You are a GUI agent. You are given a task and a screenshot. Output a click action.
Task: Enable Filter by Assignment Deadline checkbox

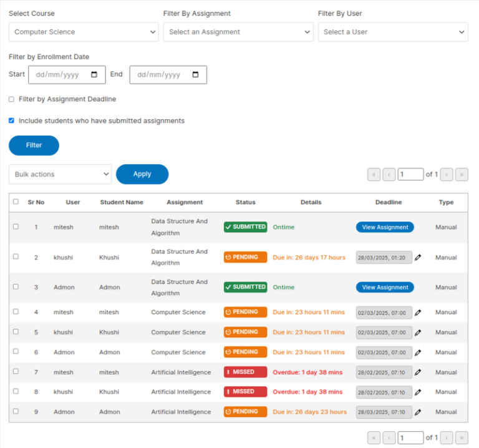[11, 99]
